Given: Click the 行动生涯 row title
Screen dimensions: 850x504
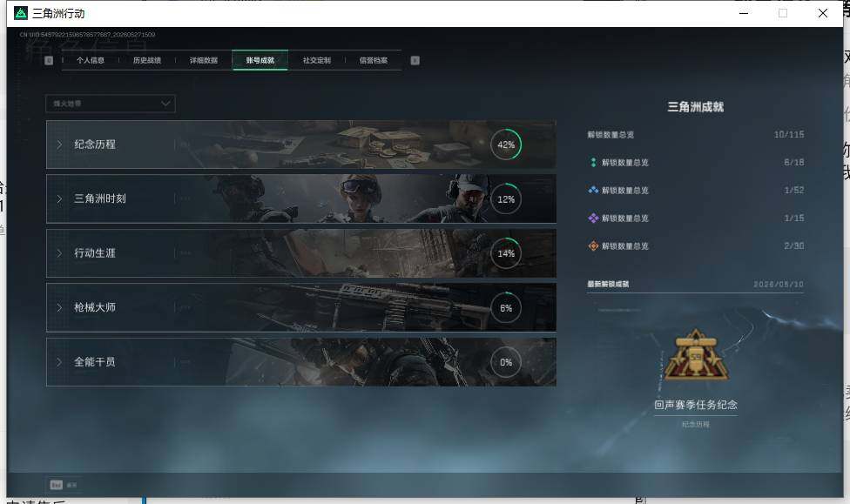Looking at the screenshot, I should (95, 253).
